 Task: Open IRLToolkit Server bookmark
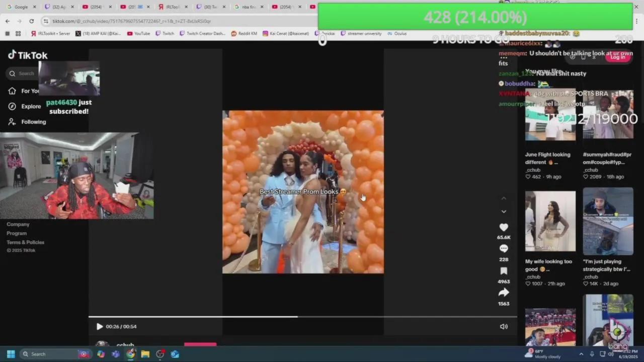[x=50, y=34]
